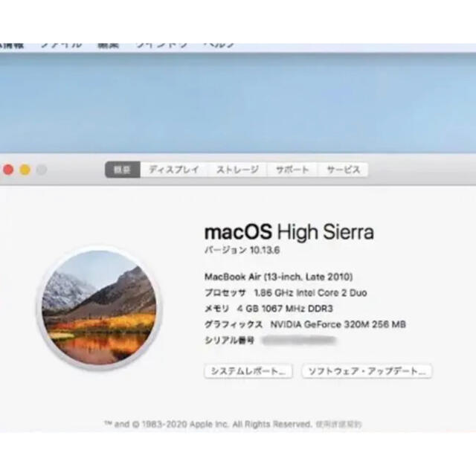Select the 概要 overview tab
Image resolution: width=476 pixels, height=476 pixels.
click(122, 170)
